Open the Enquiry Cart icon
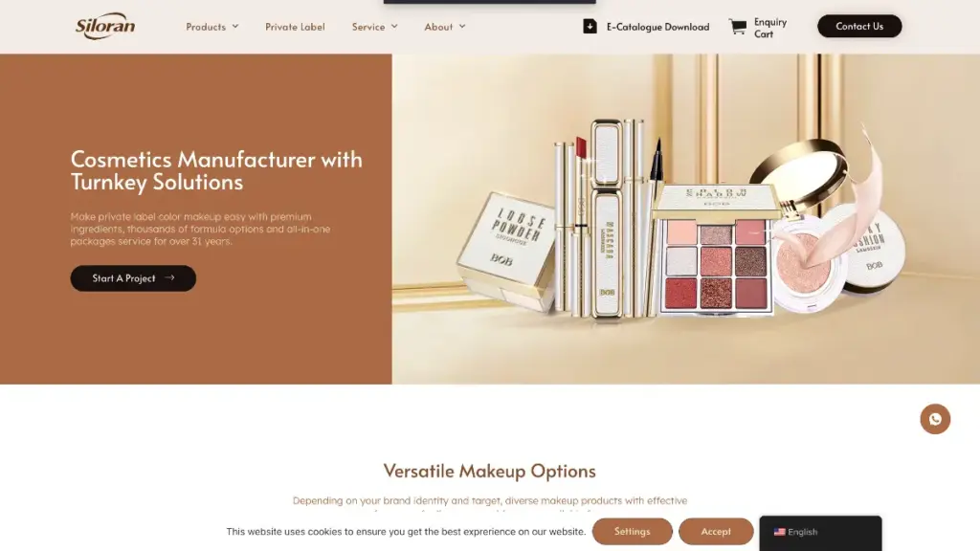The height and width of the screenshot is (551, 980). coord(738,27)
